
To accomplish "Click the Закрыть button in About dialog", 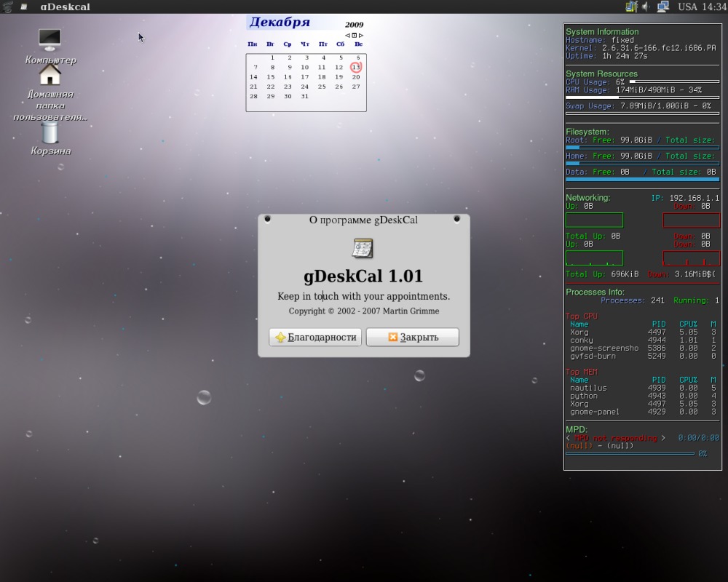I will coord(413,337).
